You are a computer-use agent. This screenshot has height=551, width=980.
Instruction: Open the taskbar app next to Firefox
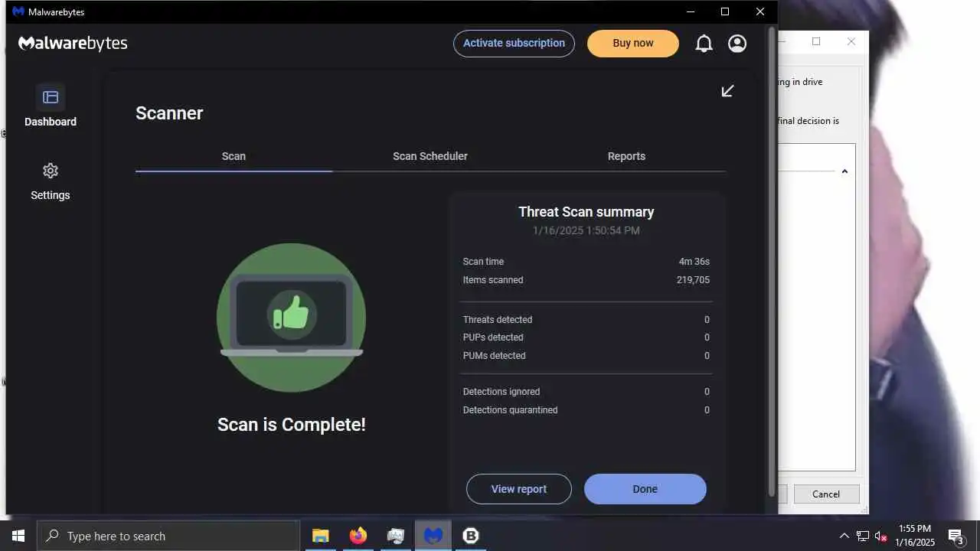point(396,536)
